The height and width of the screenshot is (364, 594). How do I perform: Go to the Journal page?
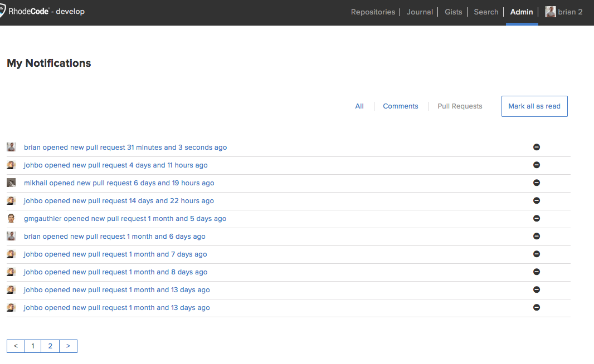[420, 12]
